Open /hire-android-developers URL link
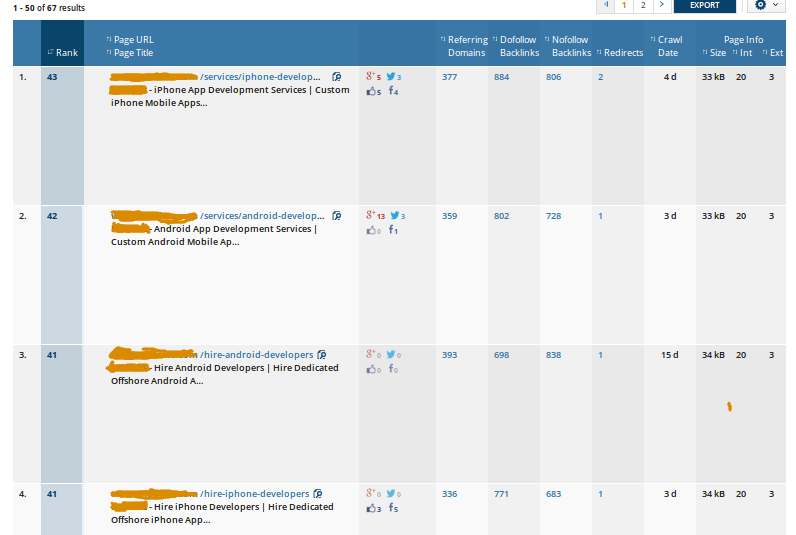The width and height of the screenshot is (796, 535). (256, 355)
